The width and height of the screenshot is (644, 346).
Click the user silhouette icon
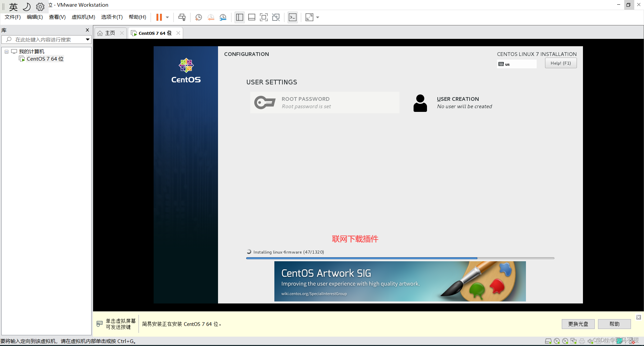420,103
